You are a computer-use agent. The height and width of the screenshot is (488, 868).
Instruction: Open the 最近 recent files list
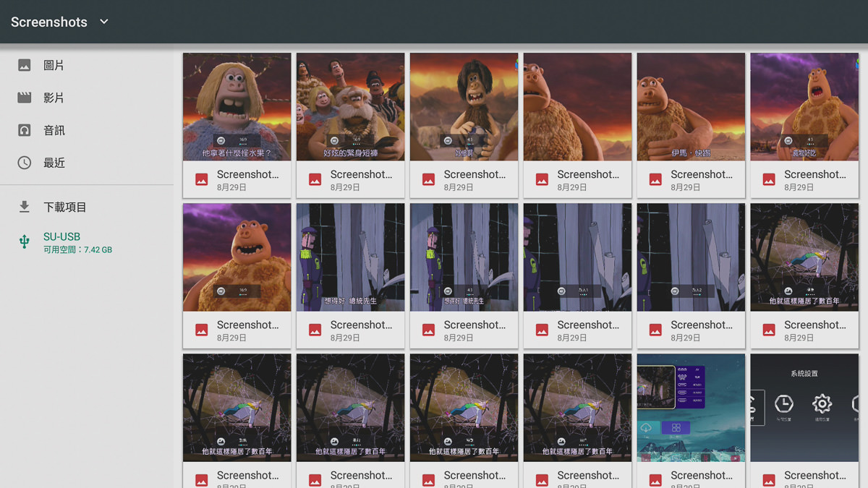[x=87, y=163]
